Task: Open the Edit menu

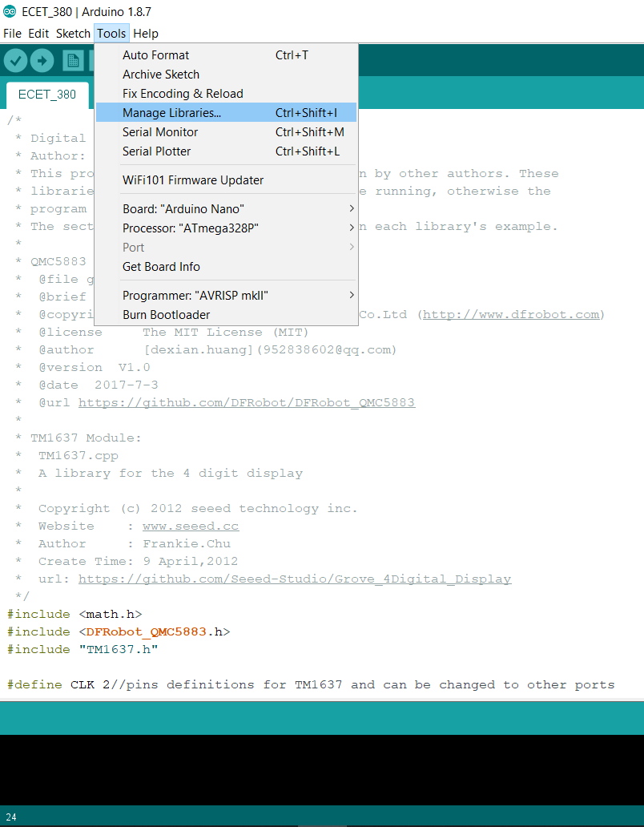Action: [38, 33]
